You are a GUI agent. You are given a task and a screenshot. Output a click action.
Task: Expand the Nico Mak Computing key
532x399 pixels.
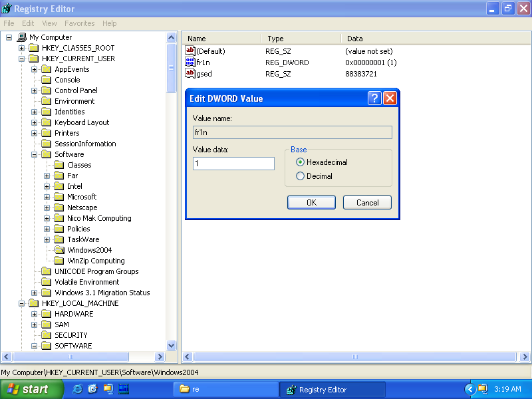(47, 219)
